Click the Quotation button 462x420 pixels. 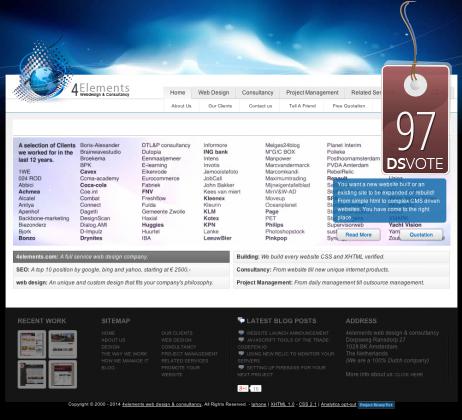[x=421, y=235]
